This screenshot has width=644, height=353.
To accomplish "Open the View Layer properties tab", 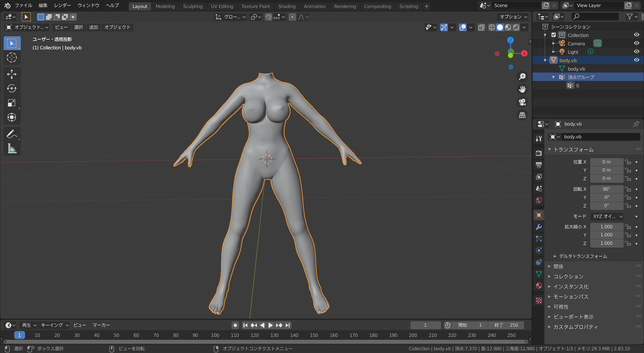I will 539,177.
